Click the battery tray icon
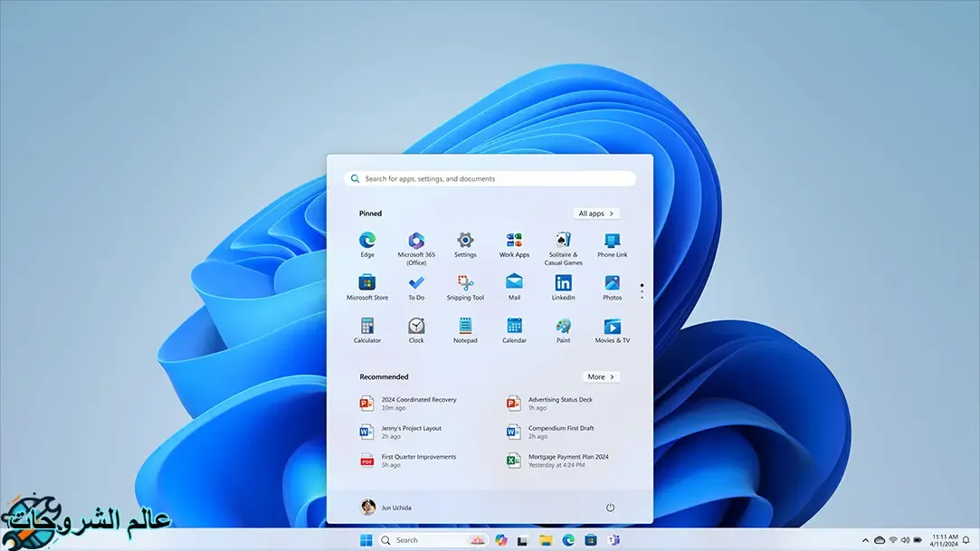This screenshot has width=980, height=551. click(918, 540)
